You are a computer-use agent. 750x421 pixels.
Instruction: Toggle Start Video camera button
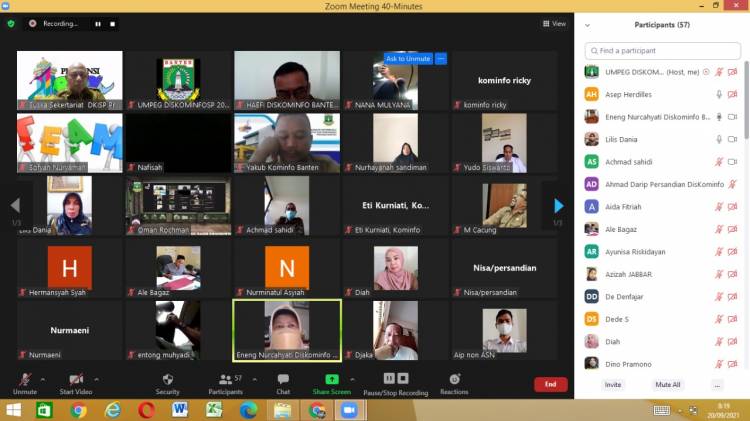(75, 383)
